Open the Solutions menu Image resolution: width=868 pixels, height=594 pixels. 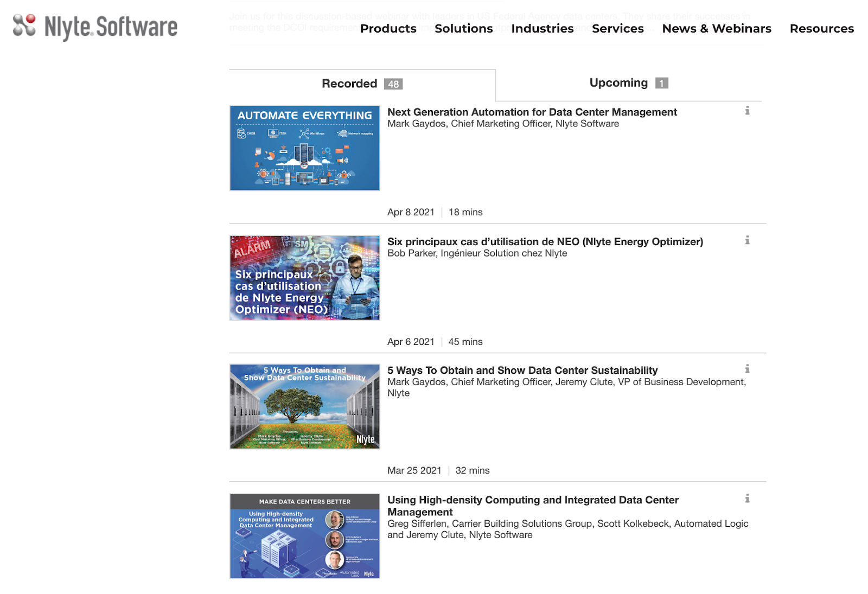pos(464,28)
